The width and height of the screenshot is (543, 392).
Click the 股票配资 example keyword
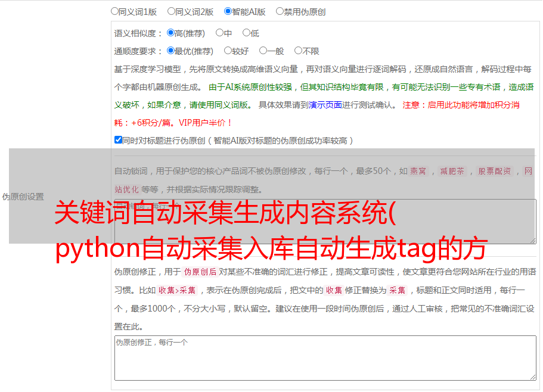(495, 171)
